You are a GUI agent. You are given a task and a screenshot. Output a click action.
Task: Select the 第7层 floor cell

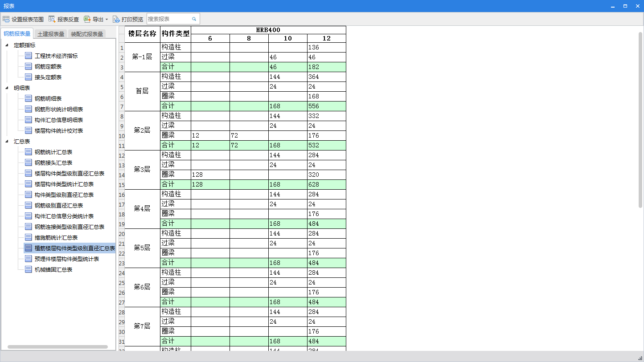(142, 326)
